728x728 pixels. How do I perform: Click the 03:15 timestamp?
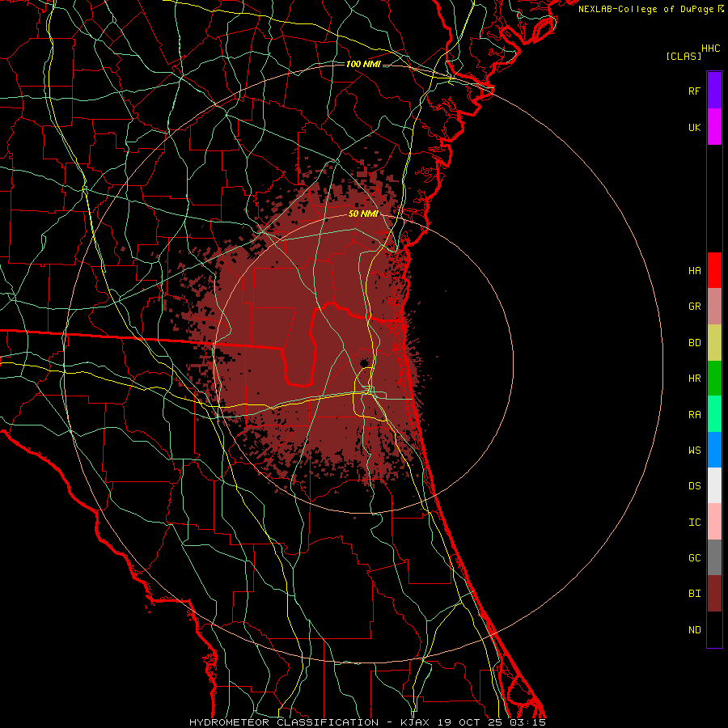coord(527,722)
